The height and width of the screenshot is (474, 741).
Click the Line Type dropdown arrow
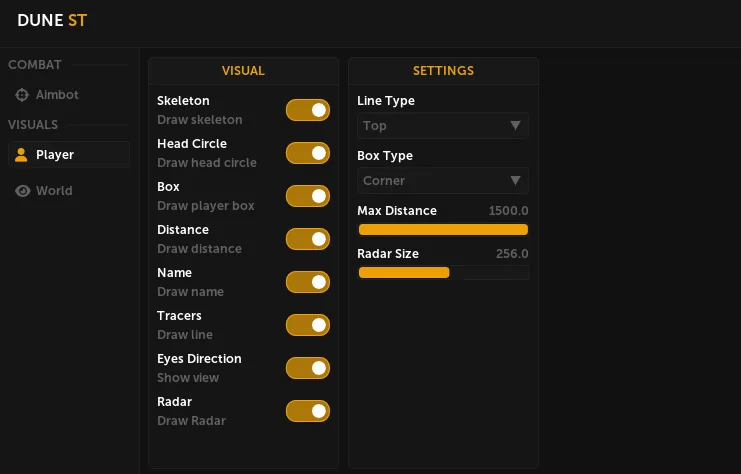[x=516, y=126]
